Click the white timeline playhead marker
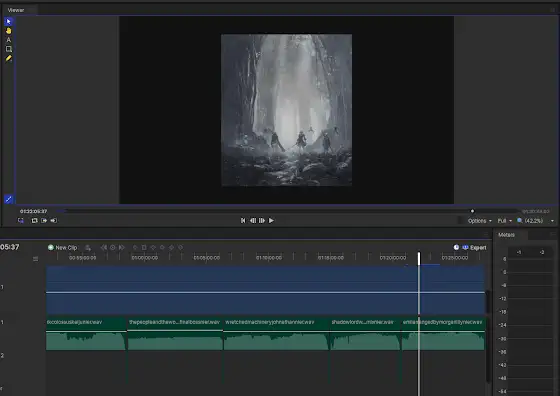 419,259
